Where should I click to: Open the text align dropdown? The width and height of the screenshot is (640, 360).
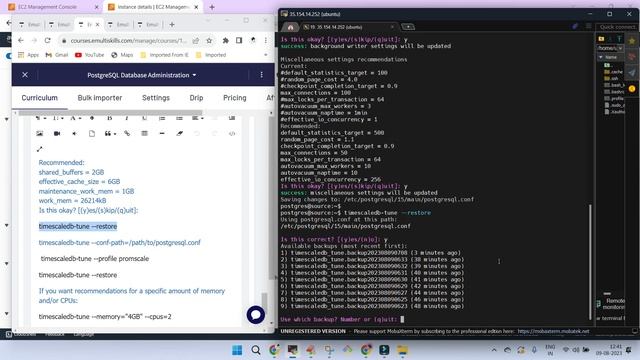click(x=197, y=118)
